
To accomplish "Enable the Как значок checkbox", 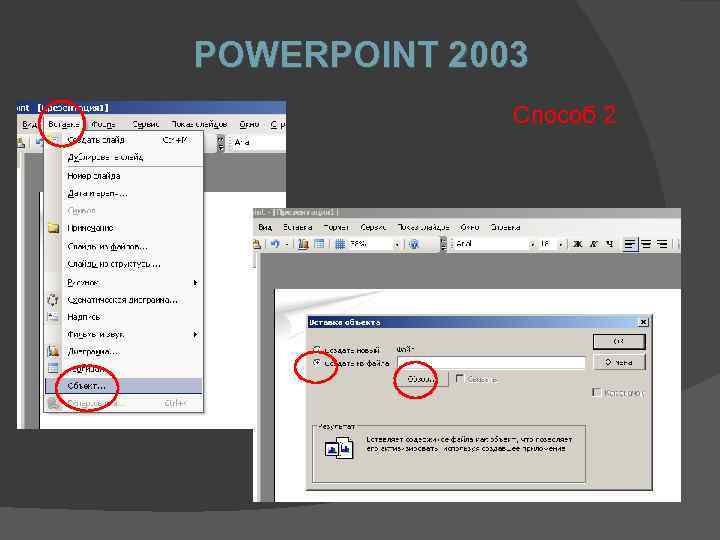I will (596, 392).
